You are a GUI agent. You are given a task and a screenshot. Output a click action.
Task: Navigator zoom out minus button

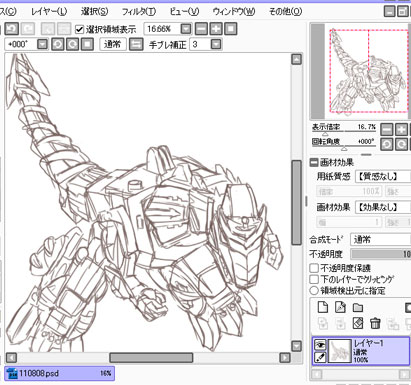tap(387, 130)
